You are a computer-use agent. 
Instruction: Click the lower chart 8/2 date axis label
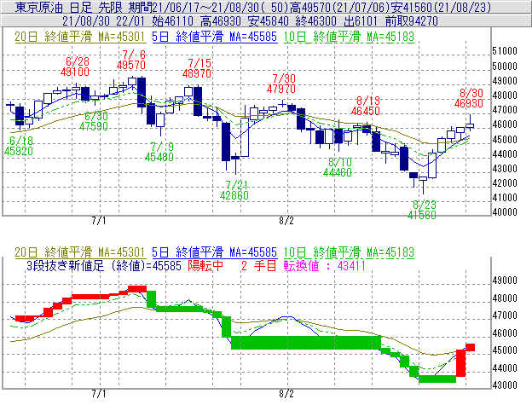click(x=286, y=394)
